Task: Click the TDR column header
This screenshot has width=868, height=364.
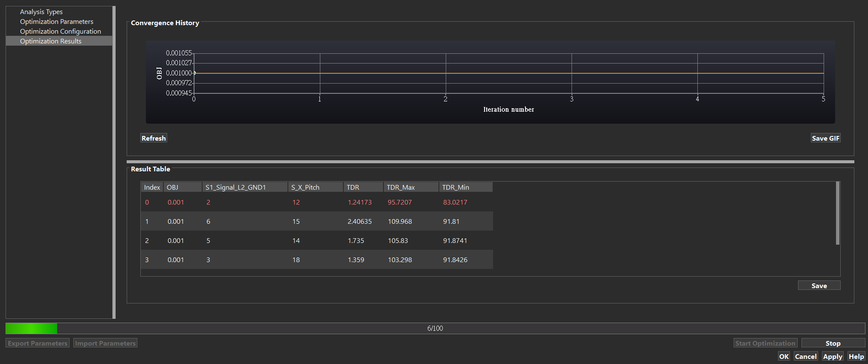Action: click(363, 187)
